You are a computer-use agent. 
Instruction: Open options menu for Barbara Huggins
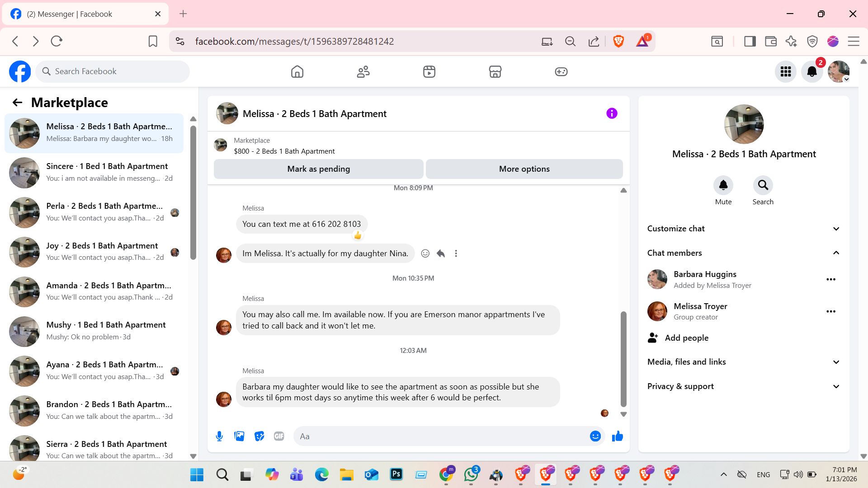click(830, 279)
